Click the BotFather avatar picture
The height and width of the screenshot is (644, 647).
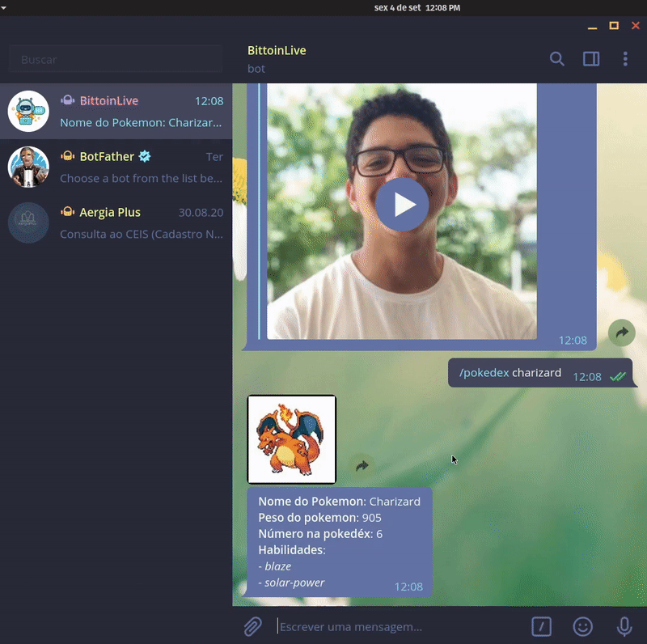28,167
